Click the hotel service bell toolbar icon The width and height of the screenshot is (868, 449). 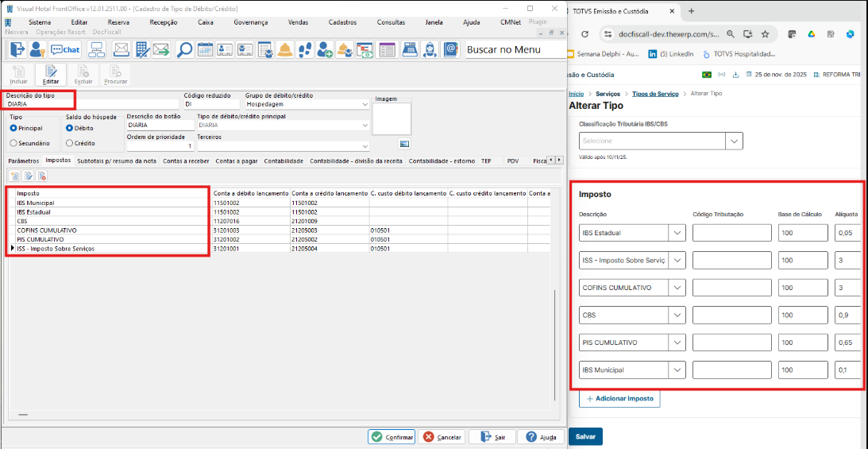click(x=285, y=49)
